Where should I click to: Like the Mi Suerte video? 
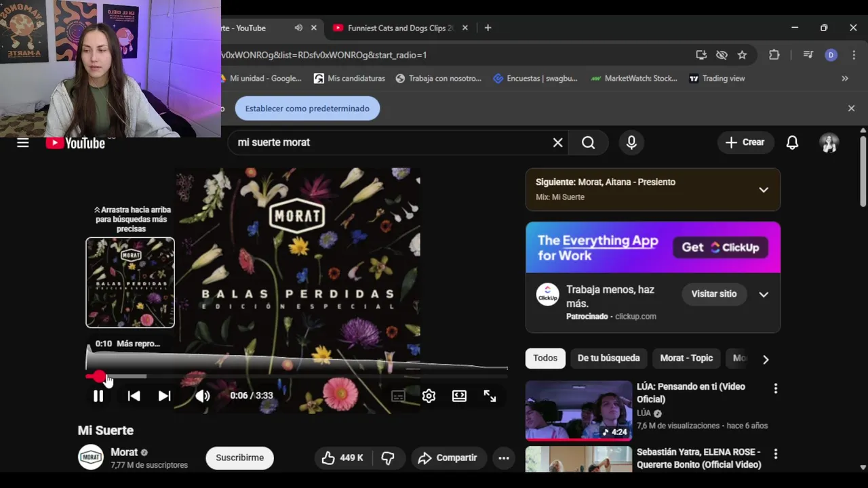343,457
